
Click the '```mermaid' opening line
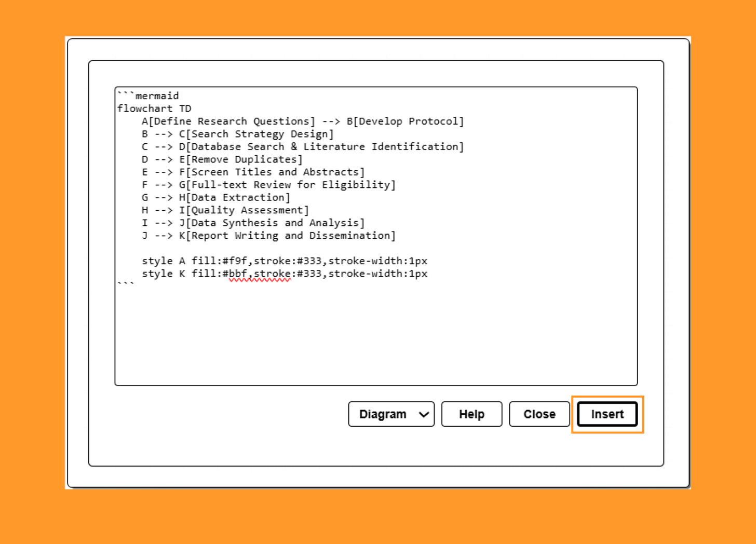(x=148, y=96)
